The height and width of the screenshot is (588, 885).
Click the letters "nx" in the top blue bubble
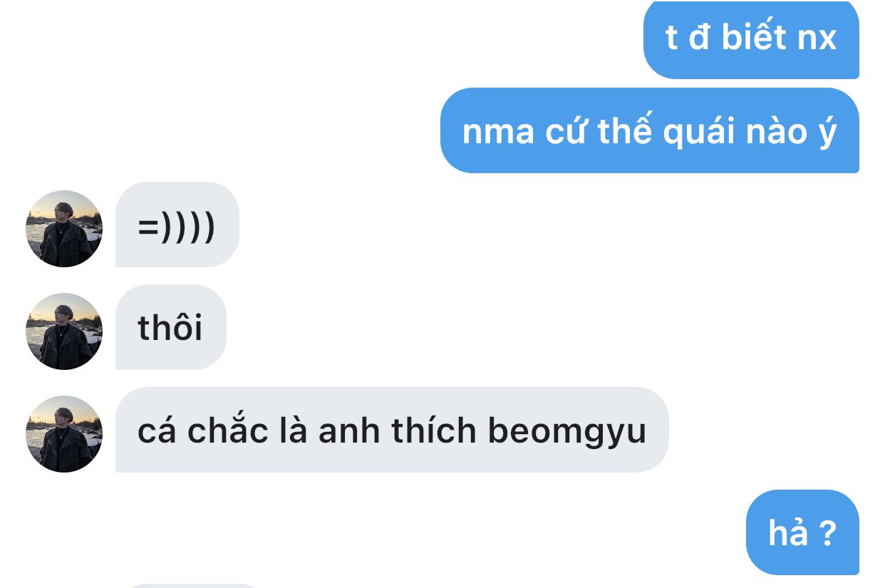817,41
